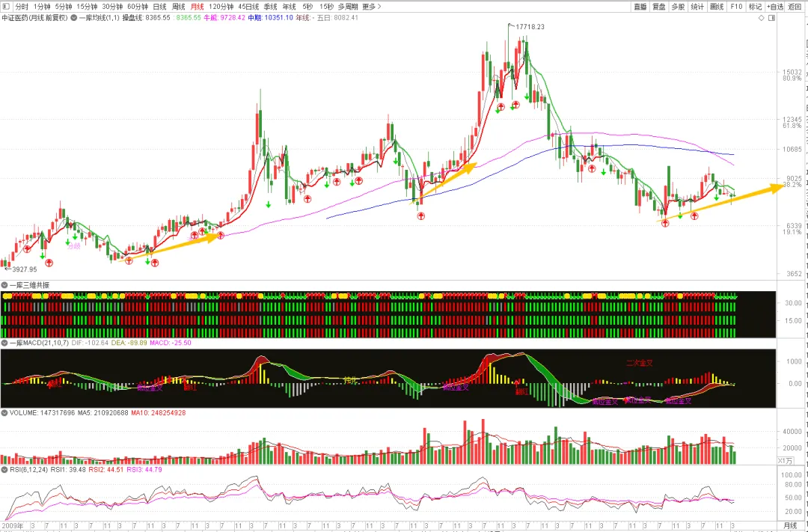
Task: Click the 15032 price axis label
Action: pyautogui.click(x=792, y=72)
